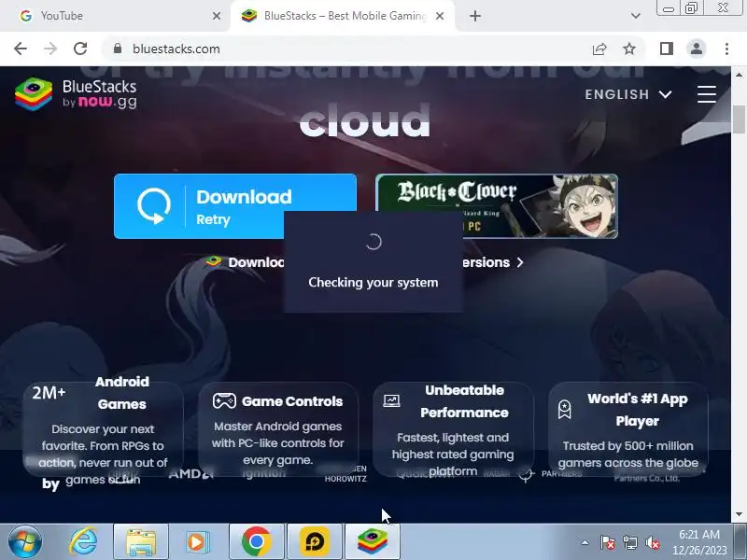Click the scrollbar up arrow
747x560 pixels.
(739, 75)
